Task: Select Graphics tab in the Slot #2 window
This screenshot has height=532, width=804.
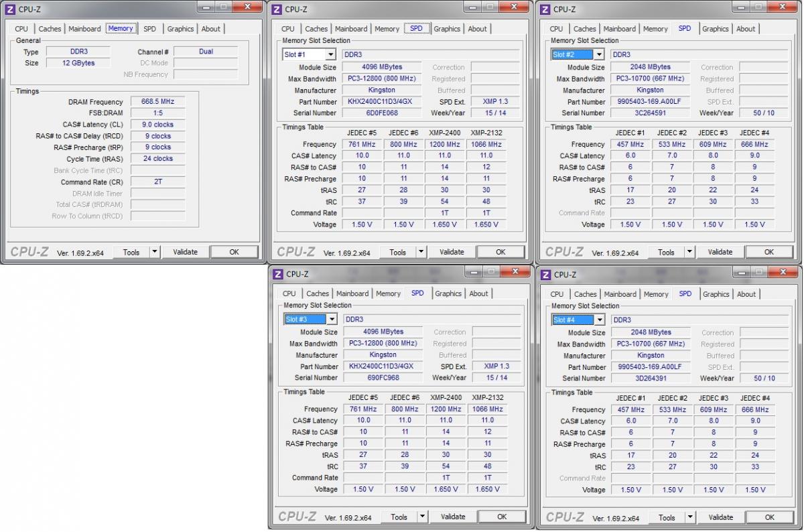Action: (715, 29)
